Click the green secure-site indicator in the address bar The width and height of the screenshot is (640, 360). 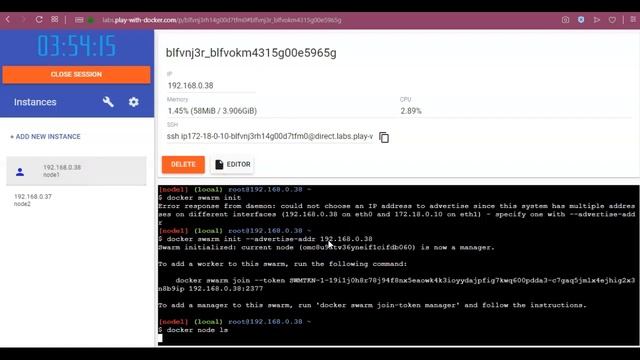[91, 20]
